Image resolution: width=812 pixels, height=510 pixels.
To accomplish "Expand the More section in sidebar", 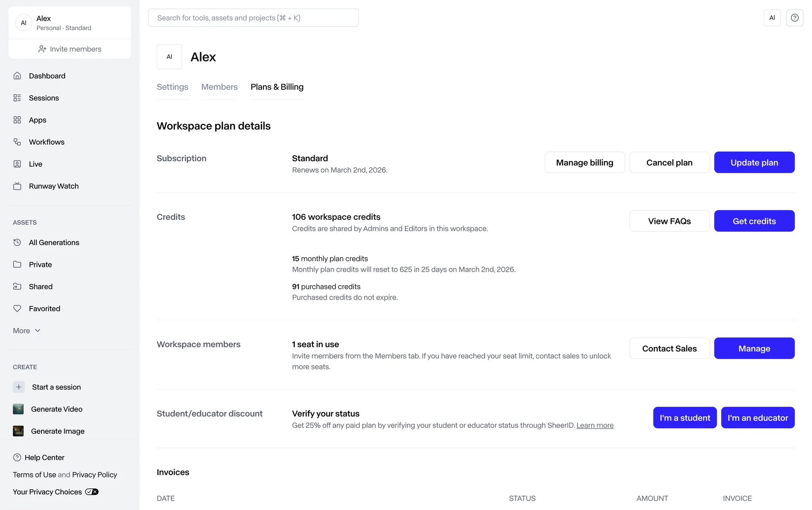I will (x=27, y=331).
